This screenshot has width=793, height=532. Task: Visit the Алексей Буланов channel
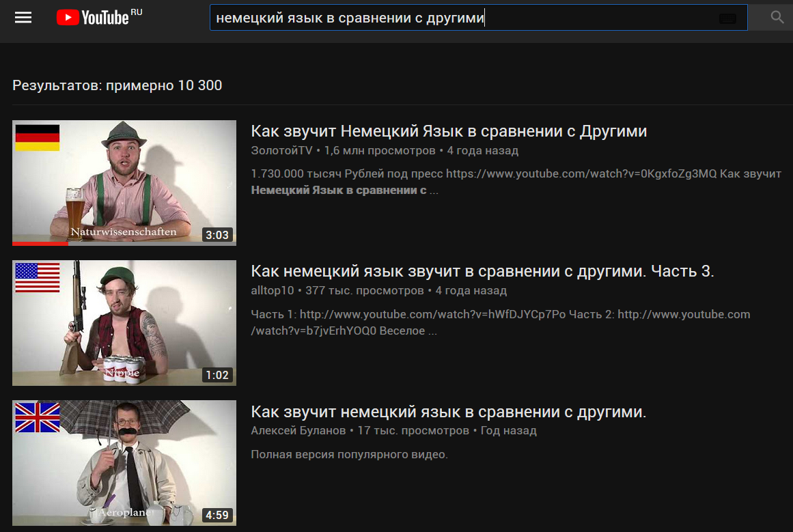point(298,431)
